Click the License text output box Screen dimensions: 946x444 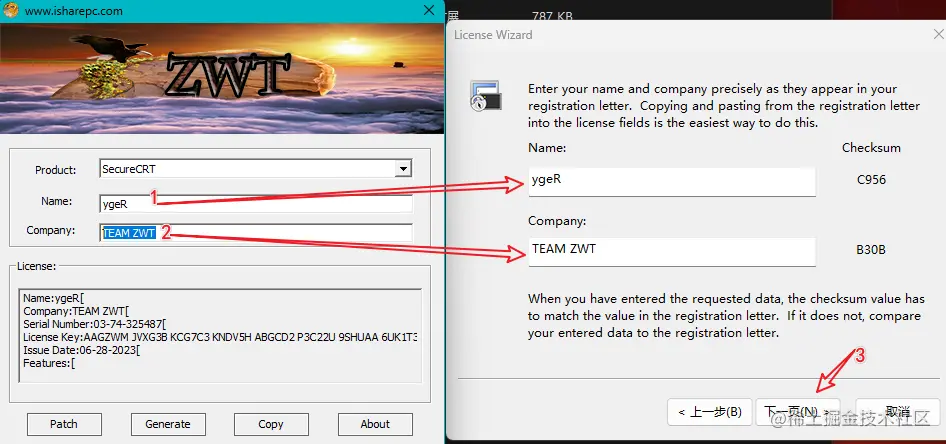coord(220,335)
